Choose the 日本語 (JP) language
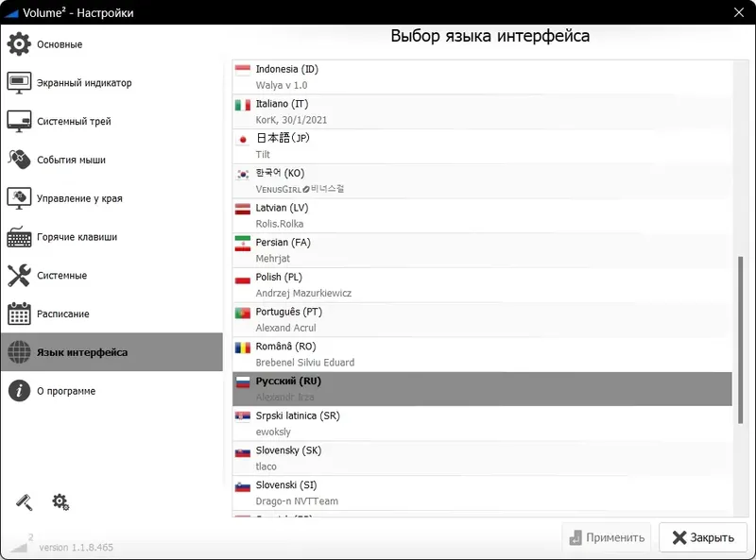The image size is (756, 560). coord(378,144)
